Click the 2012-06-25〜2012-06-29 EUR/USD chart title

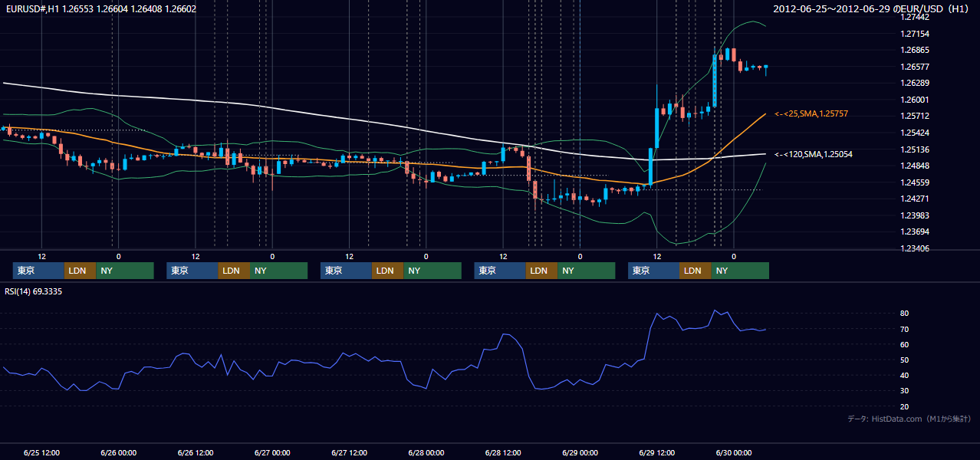coord(872,9)
